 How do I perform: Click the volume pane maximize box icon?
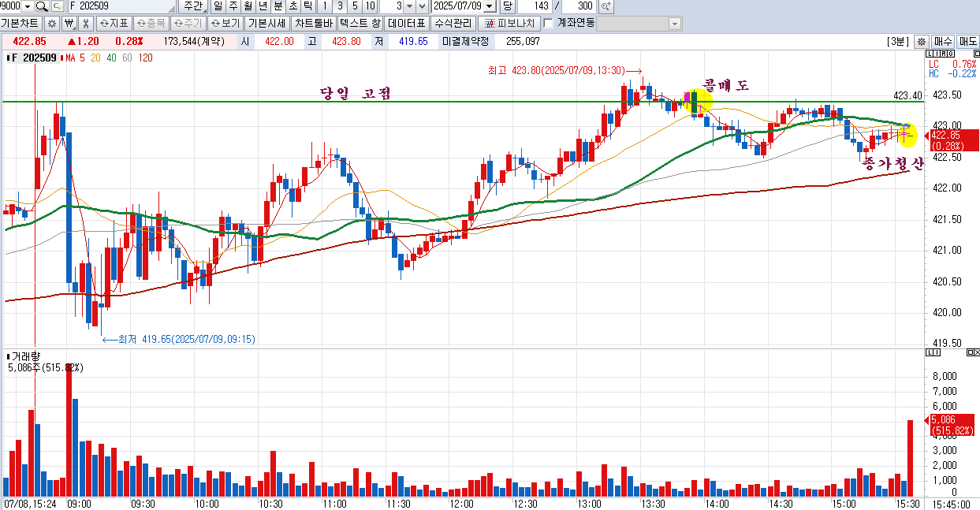click(x=969, y=352)
